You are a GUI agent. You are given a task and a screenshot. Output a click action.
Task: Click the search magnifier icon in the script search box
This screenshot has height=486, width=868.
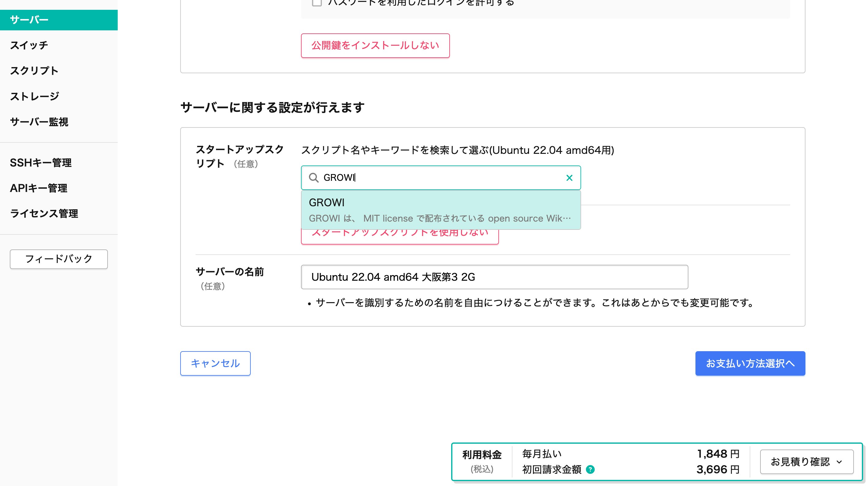click(x=314, y=177)
